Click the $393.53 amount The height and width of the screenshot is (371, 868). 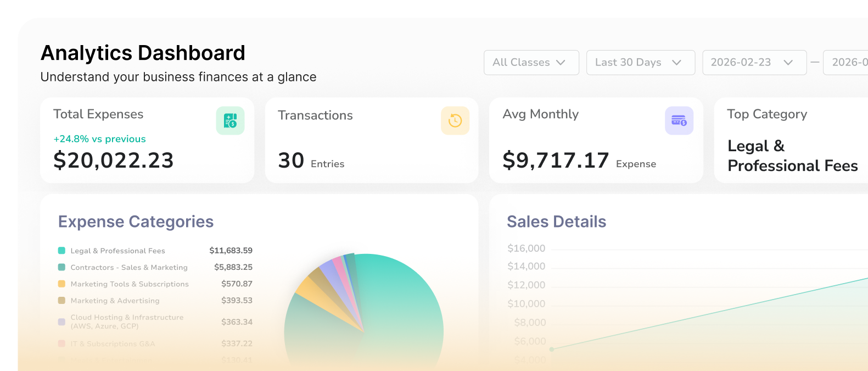pyautogui.click(x=237, y=300)
